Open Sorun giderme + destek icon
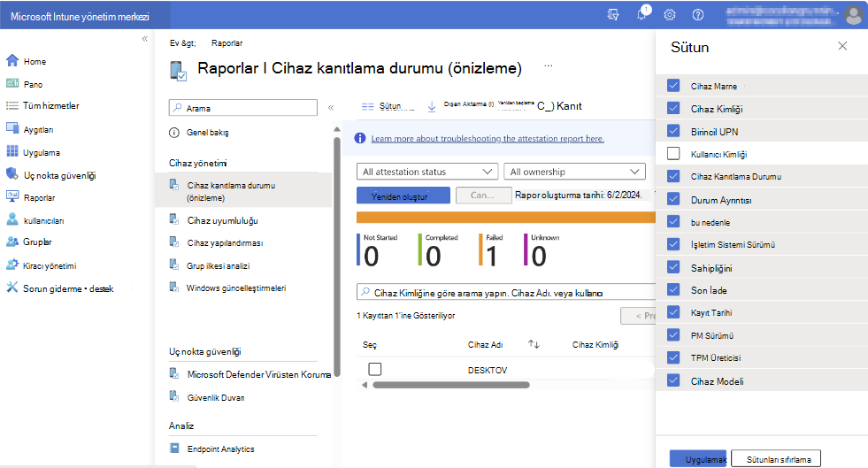868x468 pixels. click(12, 288)
